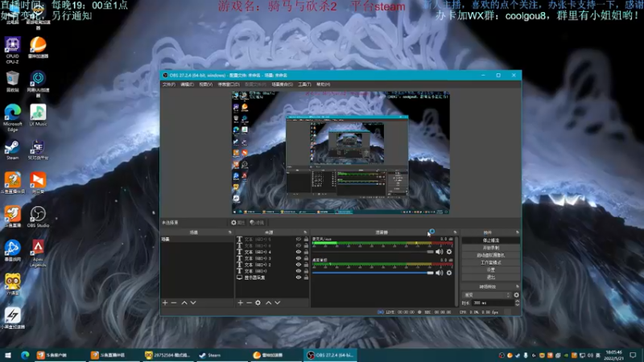Click the start recording button
This screenshot has width=644, height=362.
pyautogui.click(x=491, y=248)
